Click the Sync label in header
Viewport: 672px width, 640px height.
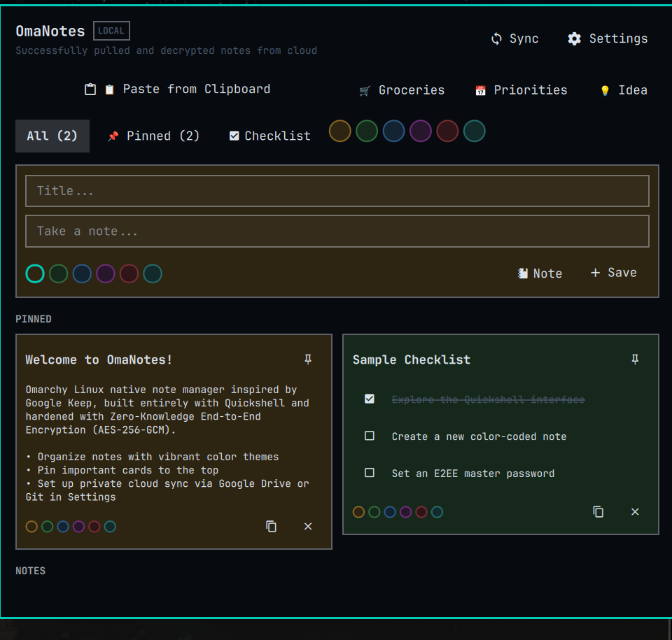click(x=524, y=39)
